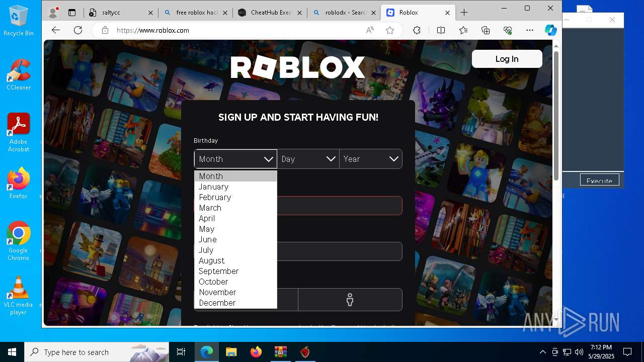Image resolution: width=644 pixels, height=362 pixels.
Task: Open the Extensions puzzle icon
Action: coord(417,30)
